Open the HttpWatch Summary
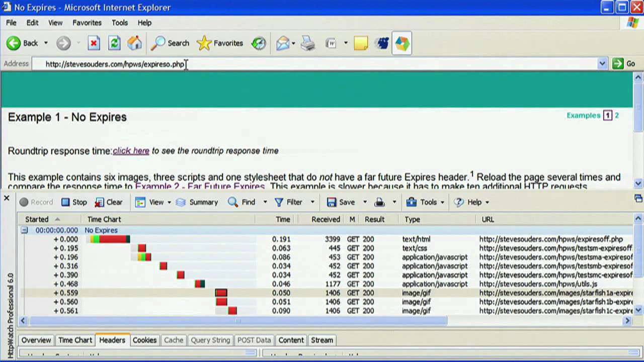This screenshot has width=644, height=362. pos(197,202)
